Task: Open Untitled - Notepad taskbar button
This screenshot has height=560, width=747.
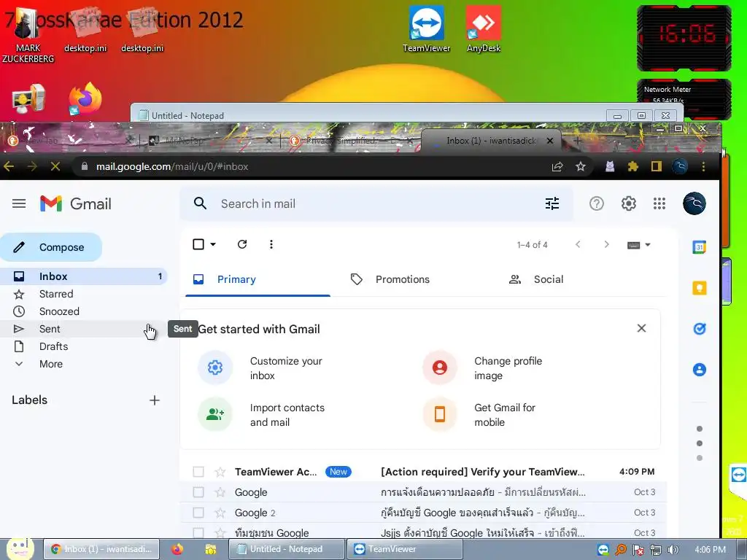Action: (286, 549)
